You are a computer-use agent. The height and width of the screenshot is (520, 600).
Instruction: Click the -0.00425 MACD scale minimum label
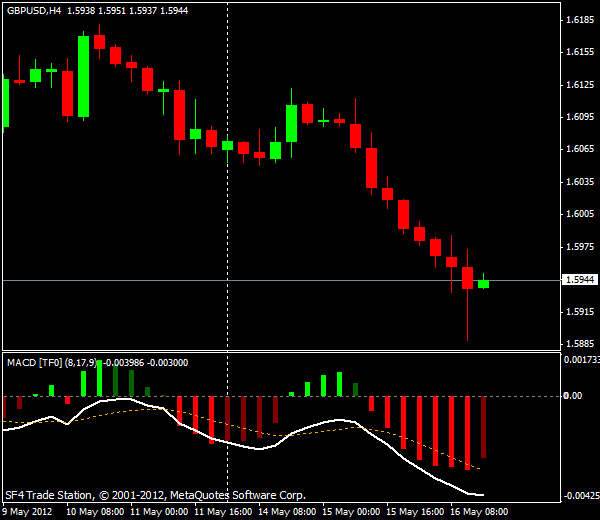[581, 496]
